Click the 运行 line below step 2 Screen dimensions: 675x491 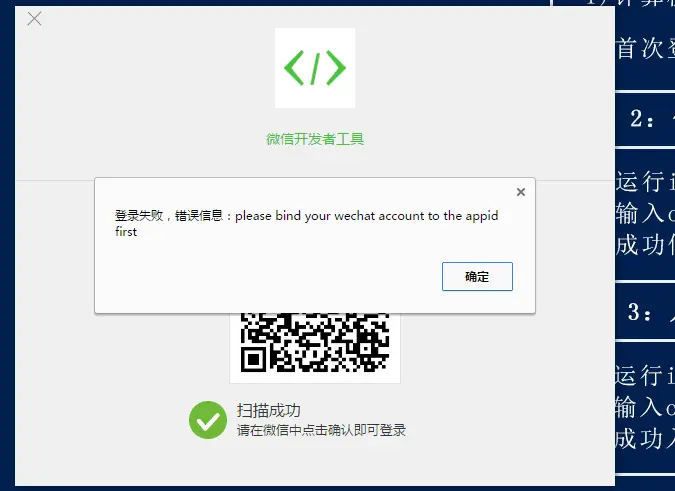[645, 181]
